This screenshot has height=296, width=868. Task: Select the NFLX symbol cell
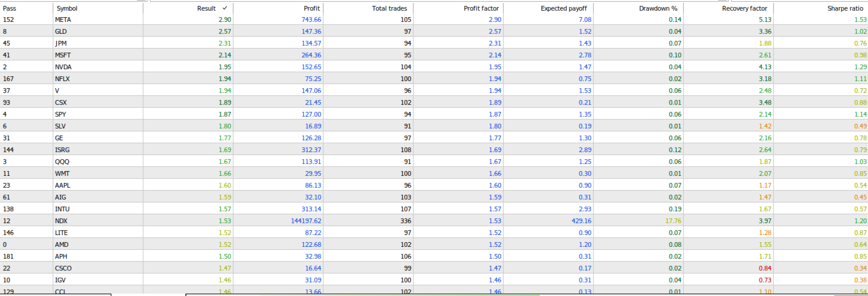tap(98, 79)
